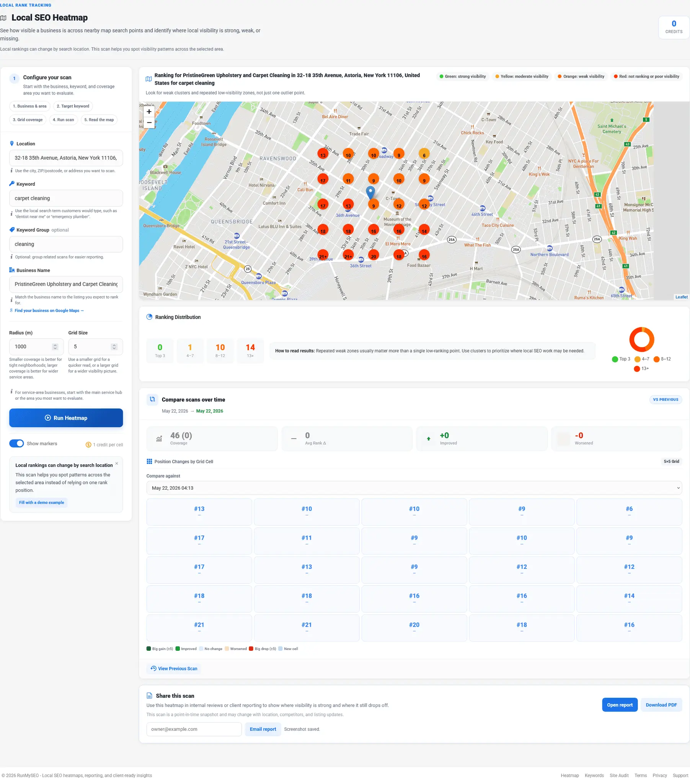Click the map icon next to ranking title
690x784 pixels.
tap(148, 79)
